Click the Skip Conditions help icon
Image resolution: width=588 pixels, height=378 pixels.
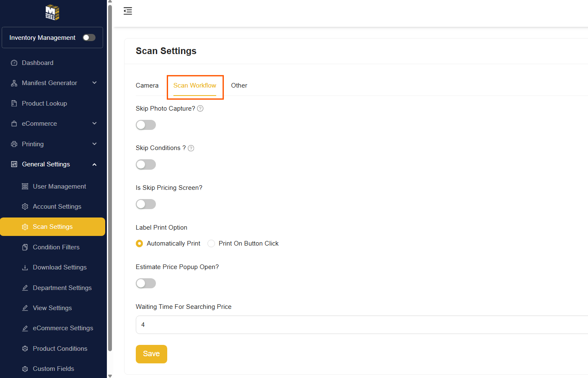click(191, 148)
